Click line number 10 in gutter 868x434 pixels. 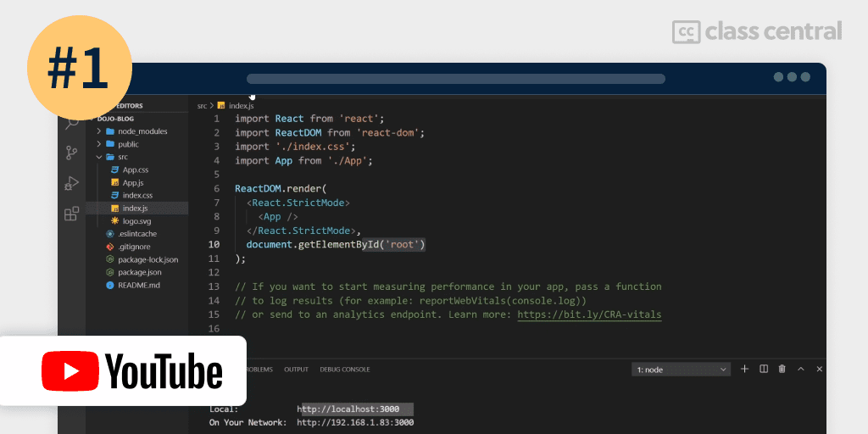click(214, 244)
